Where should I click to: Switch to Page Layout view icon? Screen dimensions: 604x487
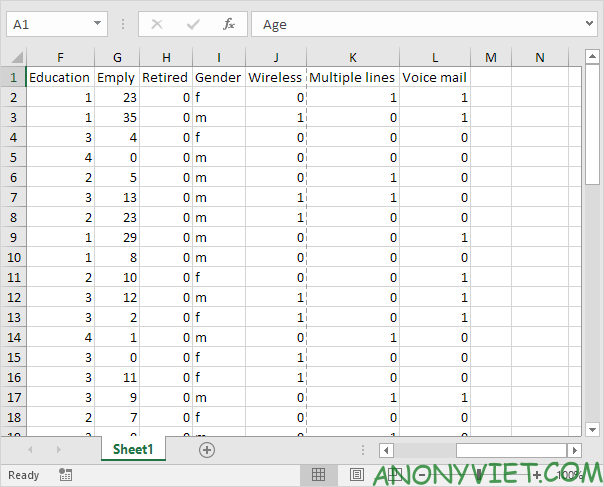(x=357, y=474)
